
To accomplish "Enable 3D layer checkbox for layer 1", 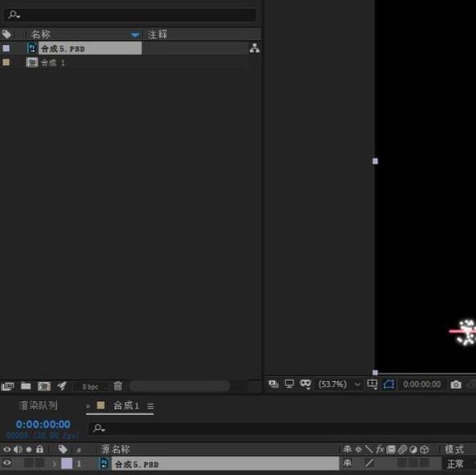I will 425,463.
